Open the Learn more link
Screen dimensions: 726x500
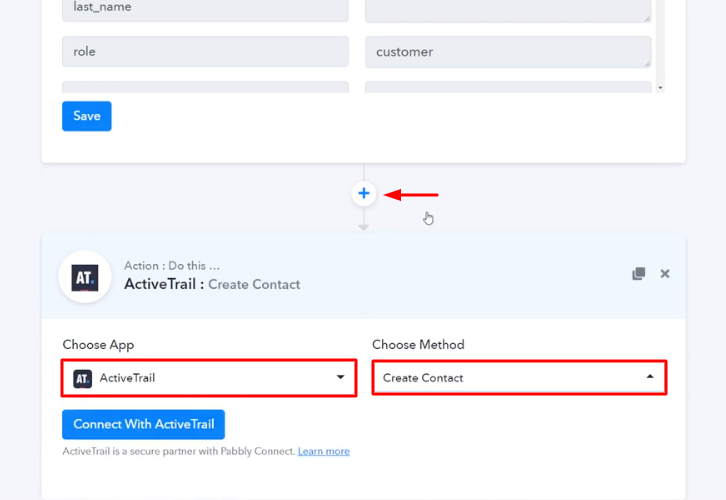pos(324,451)
